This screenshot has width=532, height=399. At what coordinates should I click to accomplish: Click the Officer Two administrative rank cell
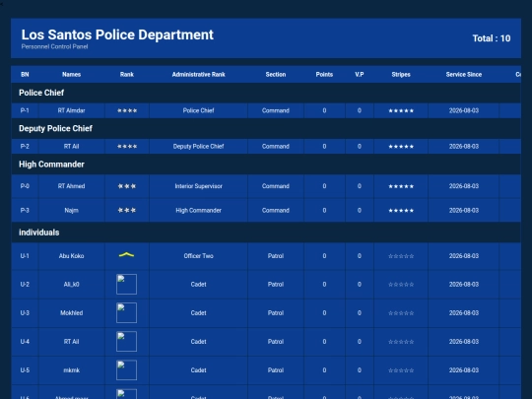pyautogui.click(x=198, y=256)
